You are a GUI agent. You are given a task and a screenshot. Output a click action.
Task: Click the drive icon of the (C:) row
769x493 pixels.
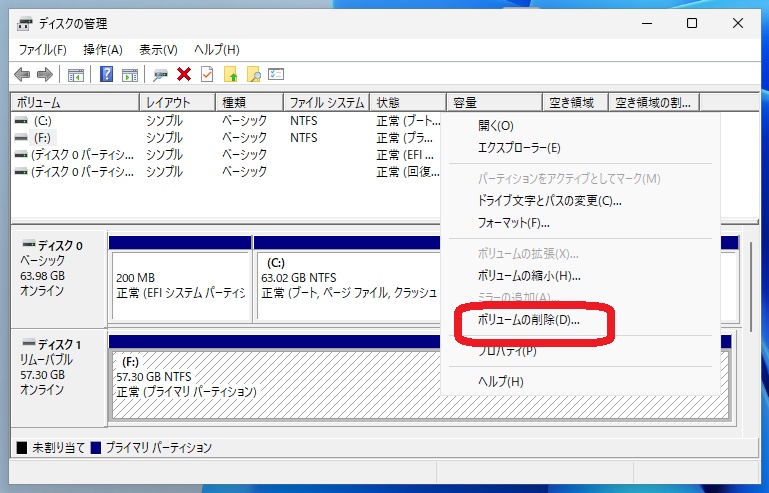[21, 121]
